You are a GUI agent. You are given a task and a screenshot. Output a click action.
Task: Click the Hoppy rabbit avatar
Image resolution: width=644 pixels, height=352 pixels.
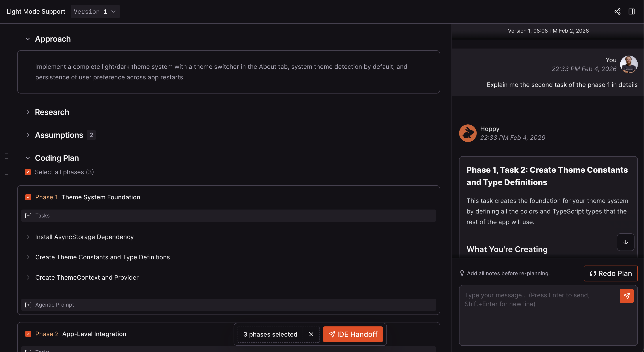pos(467,133)
